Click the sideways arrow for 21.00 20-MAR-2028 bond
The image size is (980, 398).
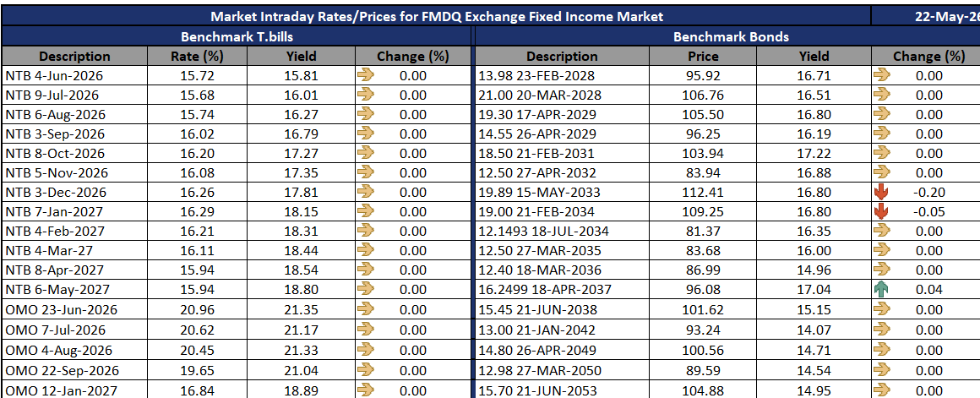(881, 95)
